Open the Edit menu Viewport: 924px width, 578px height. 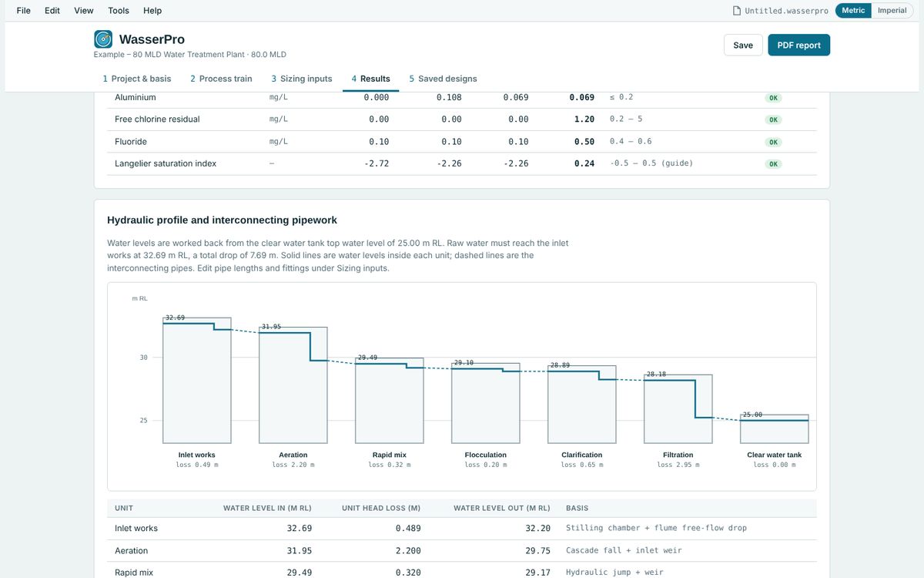(52, 11)
